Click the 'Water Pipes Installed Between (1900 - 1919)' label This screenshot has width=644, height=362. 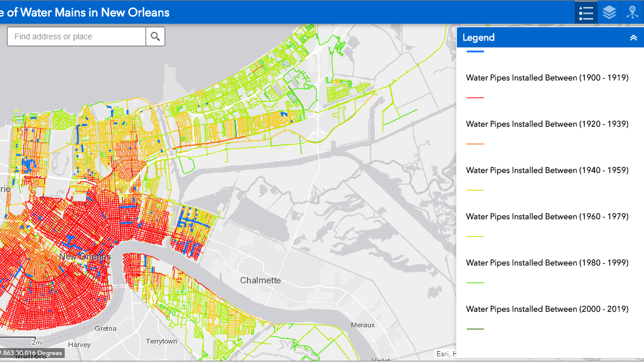(x=547, y=77)
